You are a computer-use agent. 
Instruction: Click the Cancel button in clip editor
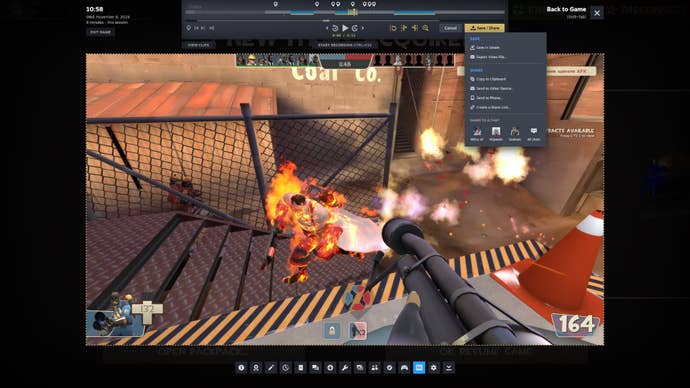click(450, 28)
